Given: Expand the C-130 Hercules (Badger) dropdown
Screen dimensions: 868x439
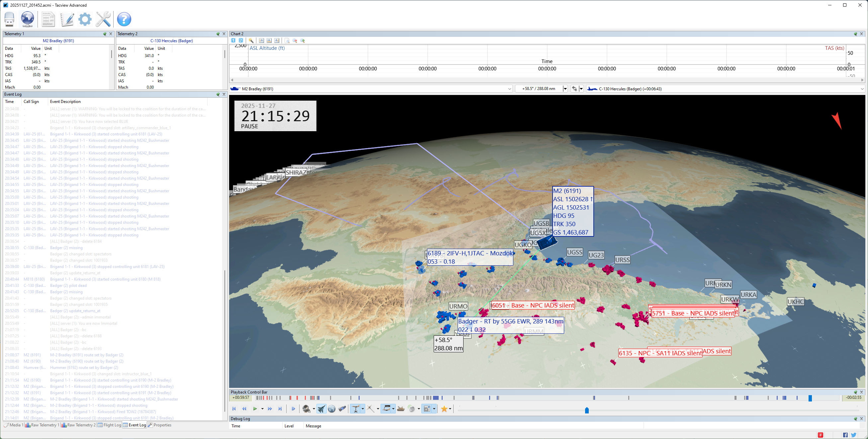Looking at the screenshot, I should pos(862,89).
